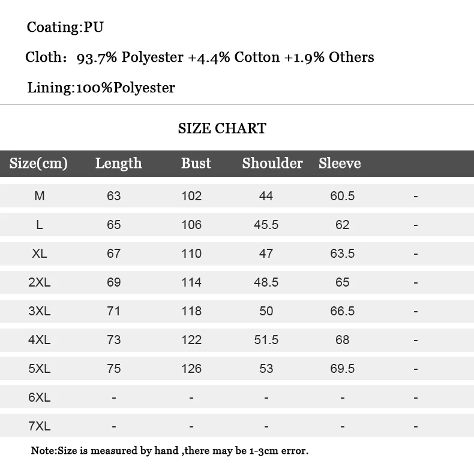Select the M size row label
The height and width of the screenshot is (476, 474).
click(40, 196)
